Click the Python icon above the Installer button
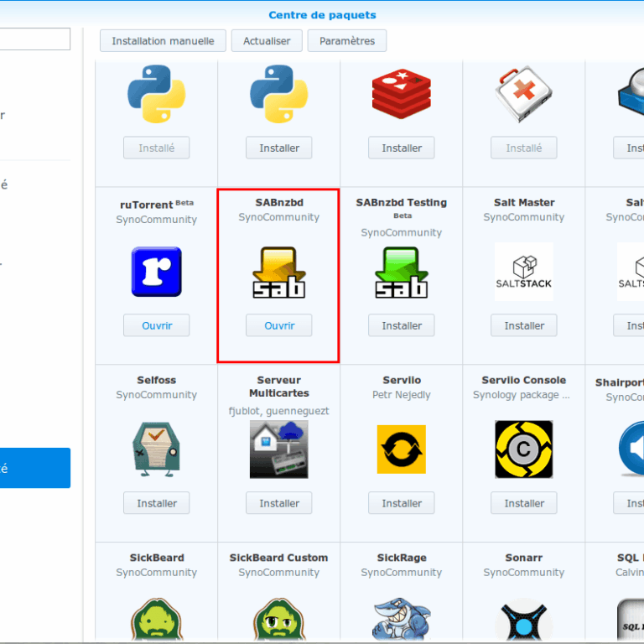This screenshot has width=644, height=644. [279, 94]
